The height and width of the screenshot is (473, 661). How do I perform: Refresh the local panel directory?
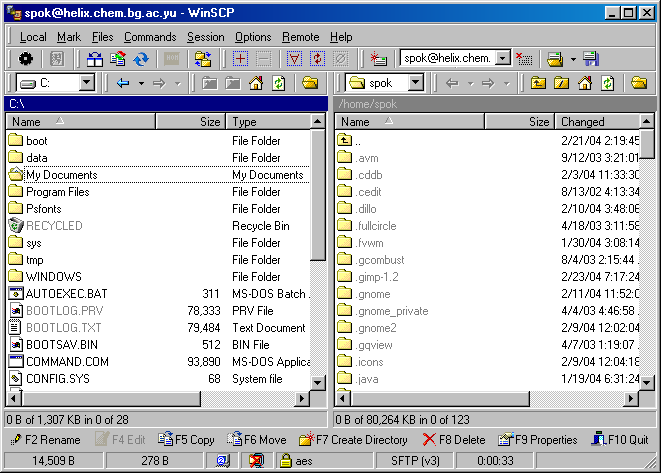(278, 83)
